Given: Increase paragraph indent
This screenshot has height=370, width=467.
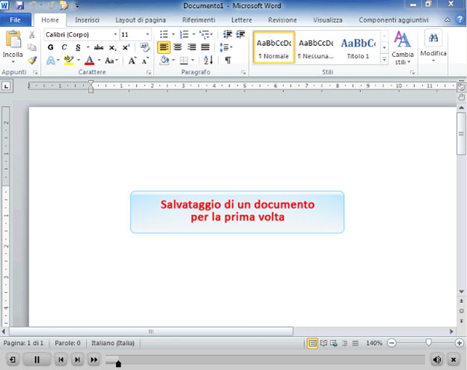Looking at the screenshot, I should point(240,34).
